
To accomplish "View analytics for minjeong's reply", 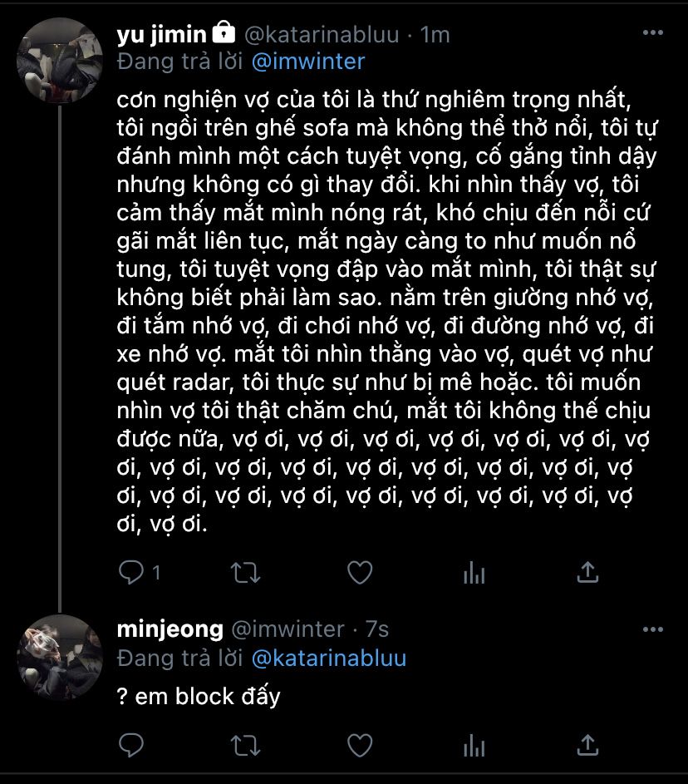I will 474,744.
